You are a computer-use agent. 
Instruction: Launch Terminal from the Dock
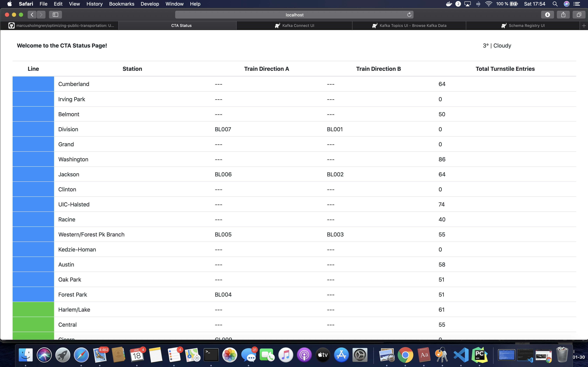point(211,355)
